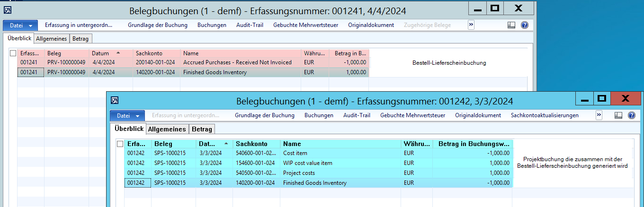This screenshot has height=207, width=644.
Task: Click Sachkontoaktualisierungen in the lower toolbar
Action: [x=545, y=115]
